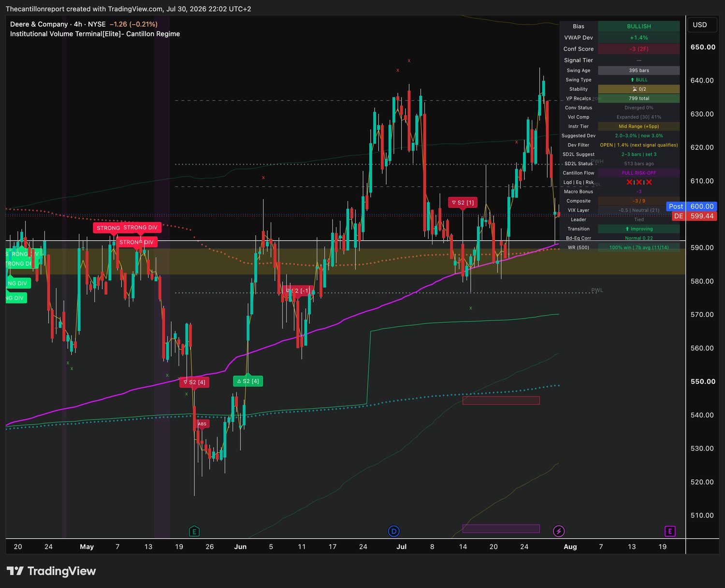Click the S2 [1] signal label
Image resolution: width=725 pixels, height=588 pixels.
coord(463,202)
